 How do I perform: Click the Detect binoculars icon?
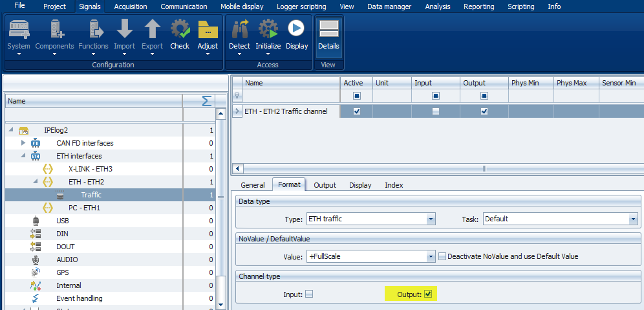tap(239, 30)
